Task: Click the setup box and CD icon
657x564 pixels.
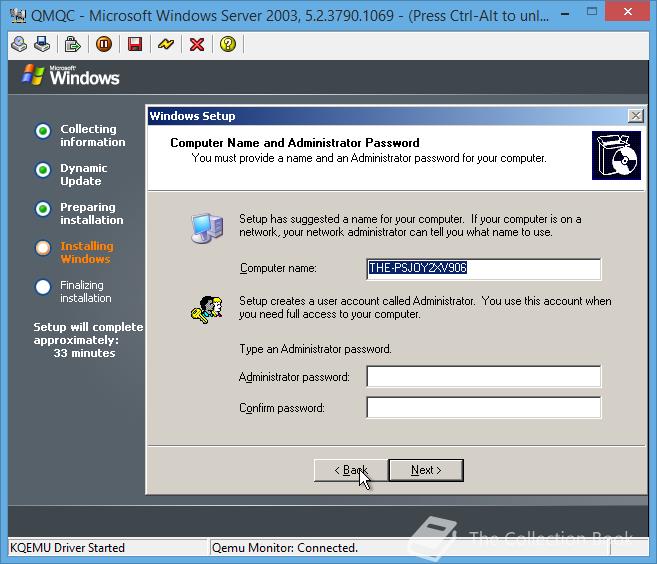Action: click(616, 155)
